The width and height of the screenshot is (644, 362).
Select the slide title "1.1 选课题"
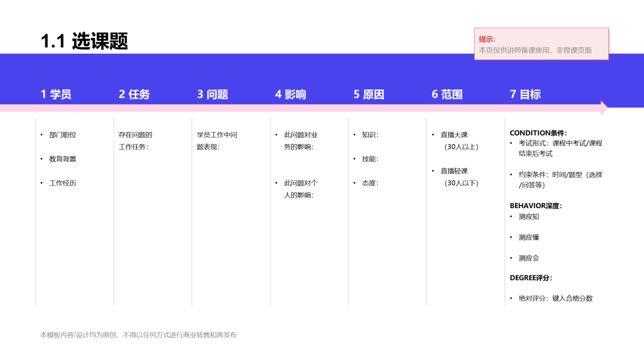point(85,41)
